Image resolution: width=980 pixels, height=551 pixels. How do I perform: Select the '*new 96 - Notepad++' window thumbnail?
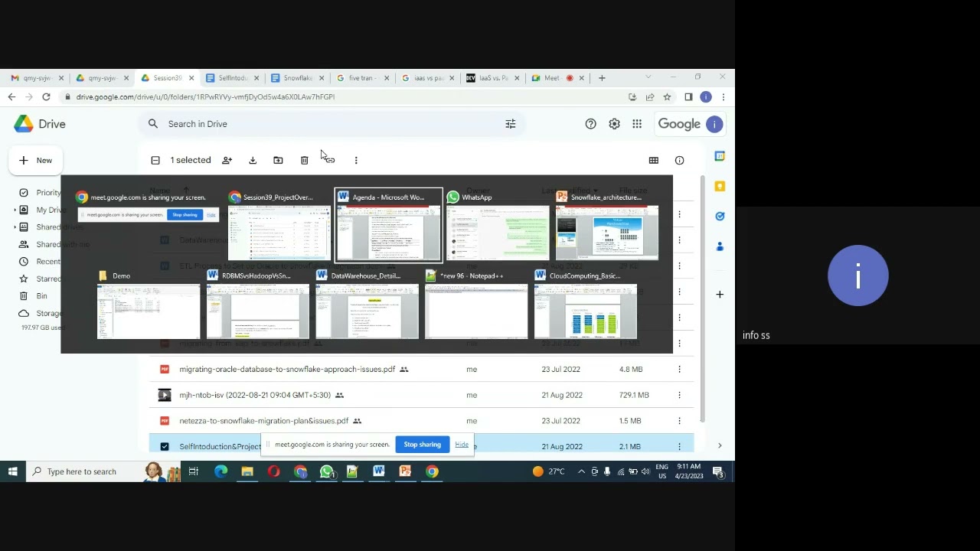coord(476,304)
